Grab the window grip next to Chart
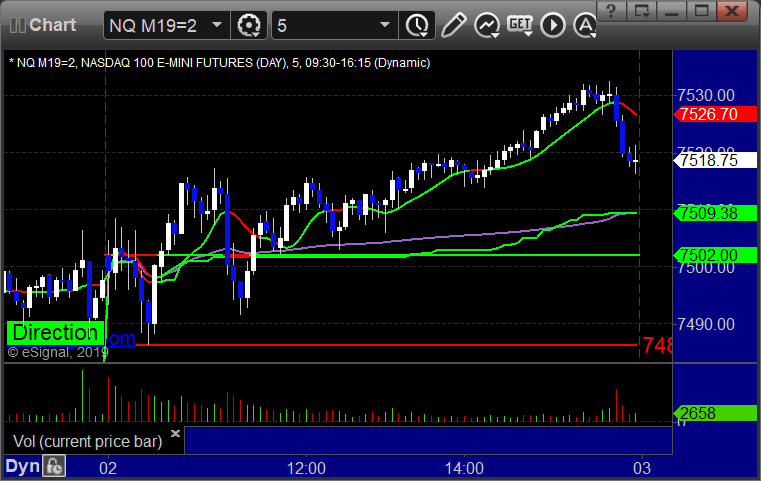 [x=17, y=25]
